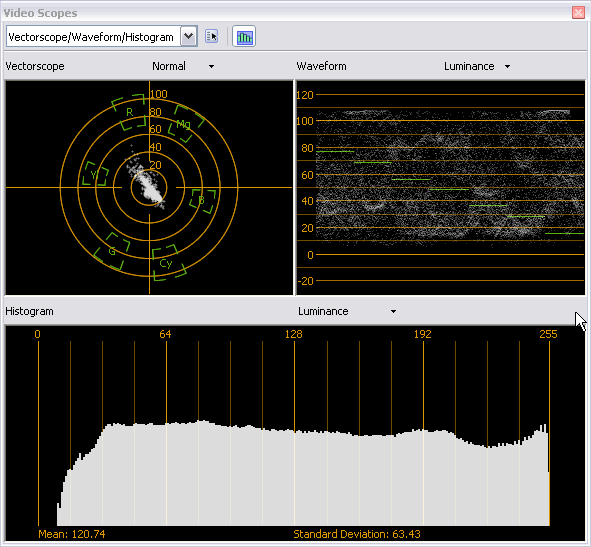Click the waveform 100 level label
Viewport: 591px width, 547px height.
click(x=305, y=121)
